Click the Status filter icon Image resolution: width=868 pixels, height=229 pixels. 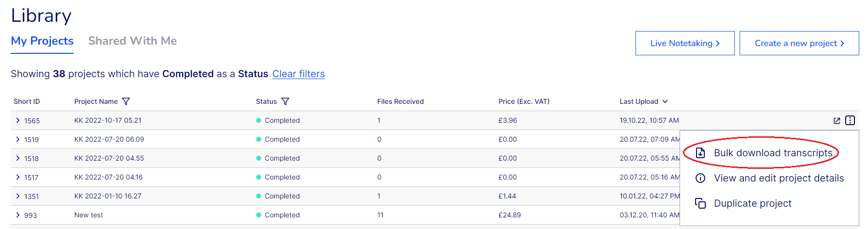tap(285, 101)
